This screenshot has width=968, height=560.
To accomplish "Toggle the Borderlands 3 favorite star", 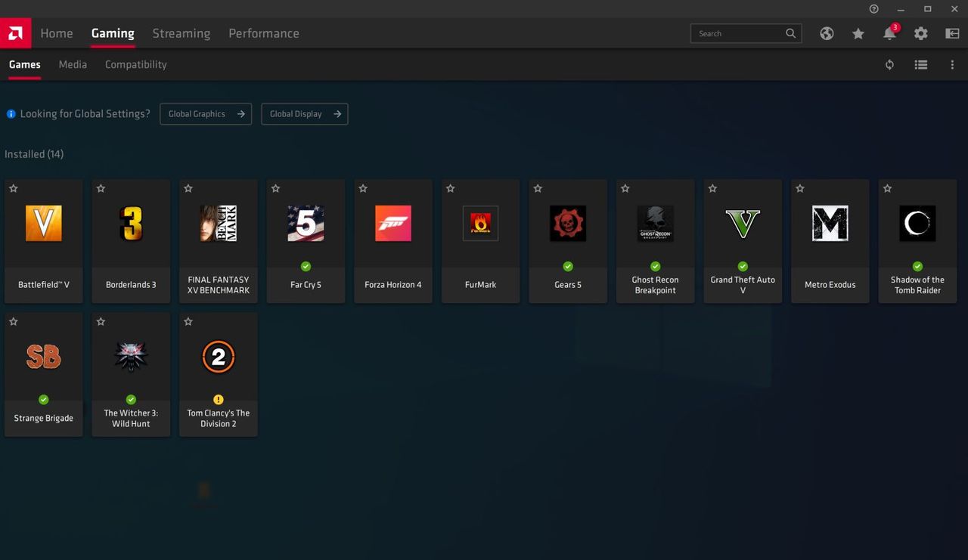I will [101, 188].
